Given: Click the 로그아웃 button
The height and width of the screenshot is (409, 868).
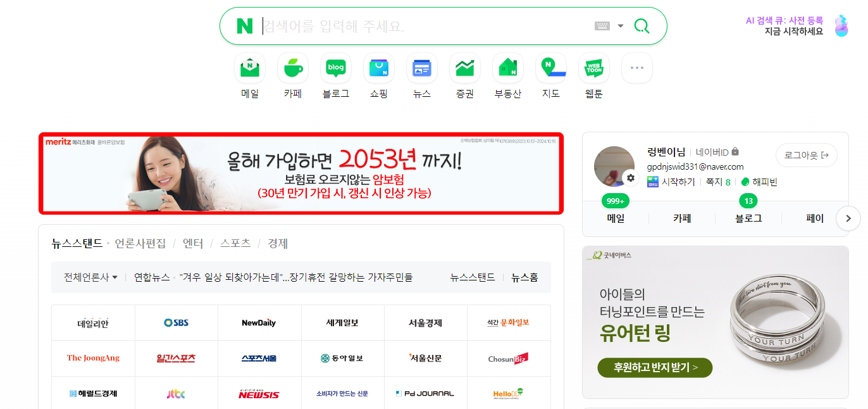Looking at the screenshot, I should click(807, 155).
